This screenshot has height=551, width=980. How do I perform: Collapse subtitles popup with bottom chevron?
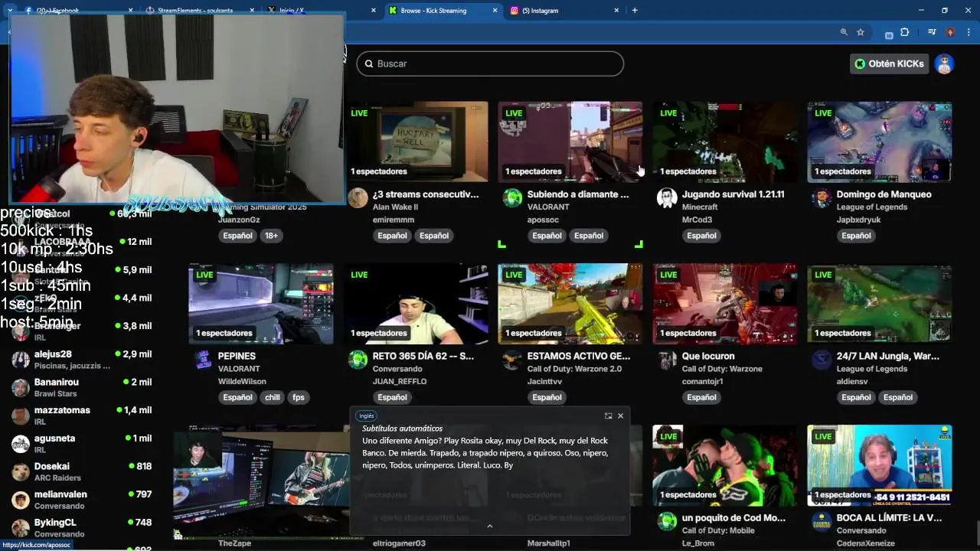pos(490,526)
